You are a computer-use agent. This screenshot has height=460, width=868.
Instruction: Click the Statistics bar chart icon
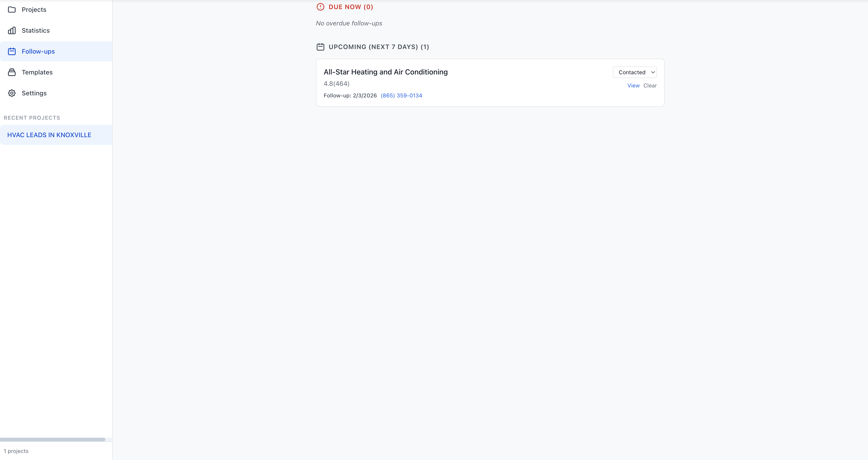click(12, 31)
